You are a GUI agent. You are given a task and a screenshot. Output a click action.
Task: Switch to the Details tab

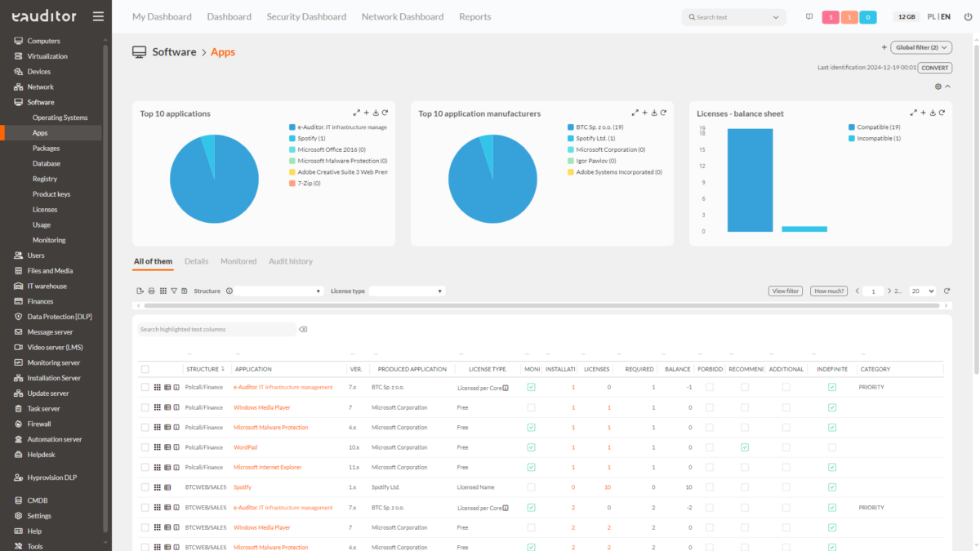point(196,261)
